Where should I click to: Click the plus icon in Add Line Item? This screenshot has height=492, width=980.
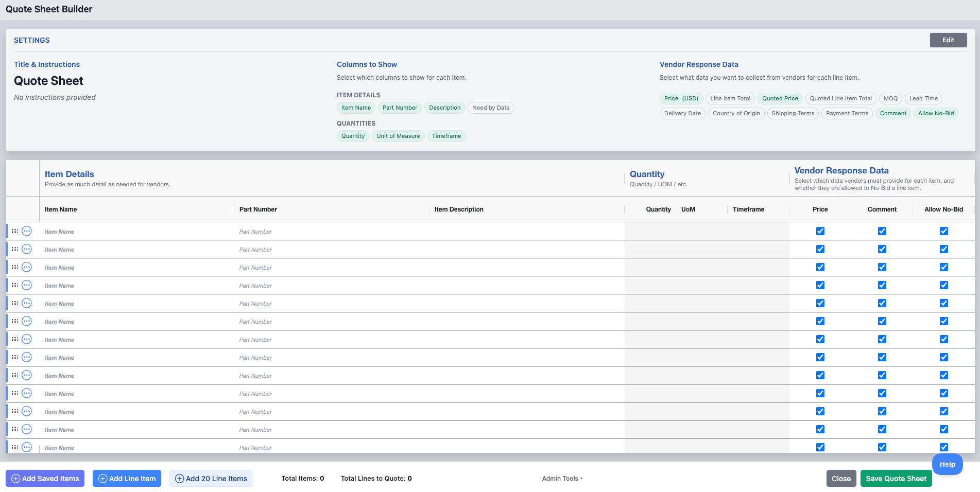click(x=102, y=479)
